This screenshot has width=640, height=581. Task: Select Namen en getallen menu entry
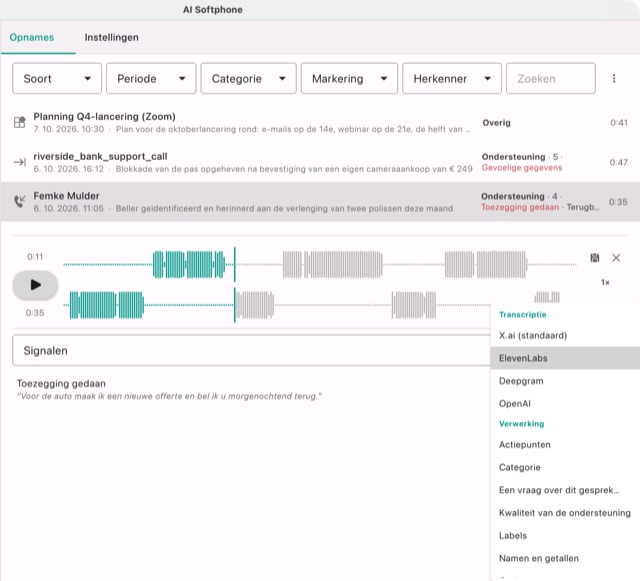pyautogui.click(x=565, y=558)
